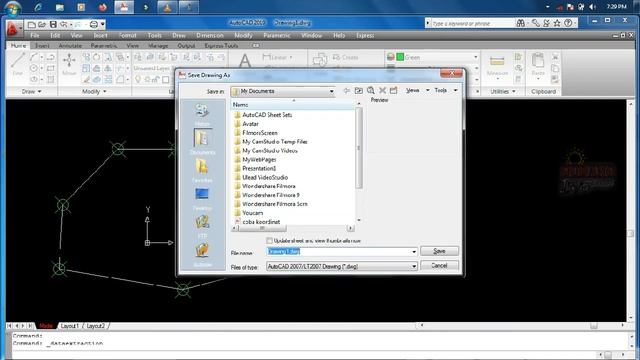Switch to the Manage ribbon tab
Image resolution: width=640 pixels, height=360 pixels.
(x=158, y=46)
